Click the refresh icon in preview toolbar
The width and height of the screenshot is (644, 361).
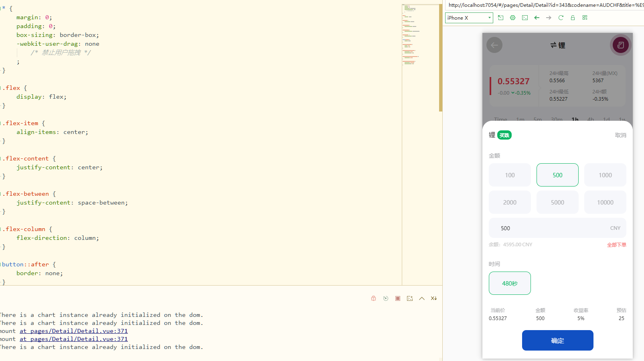(561, 18)
